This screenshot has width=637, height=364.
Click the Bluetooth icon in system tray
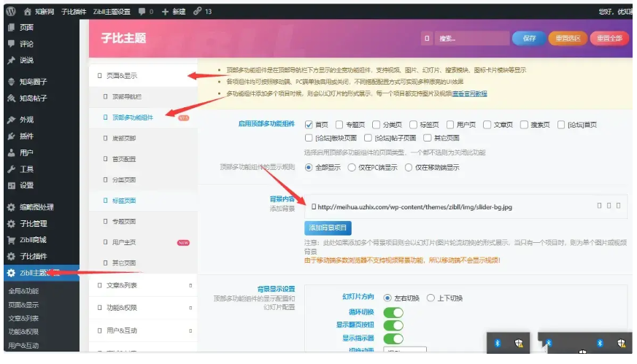(498, 342)
